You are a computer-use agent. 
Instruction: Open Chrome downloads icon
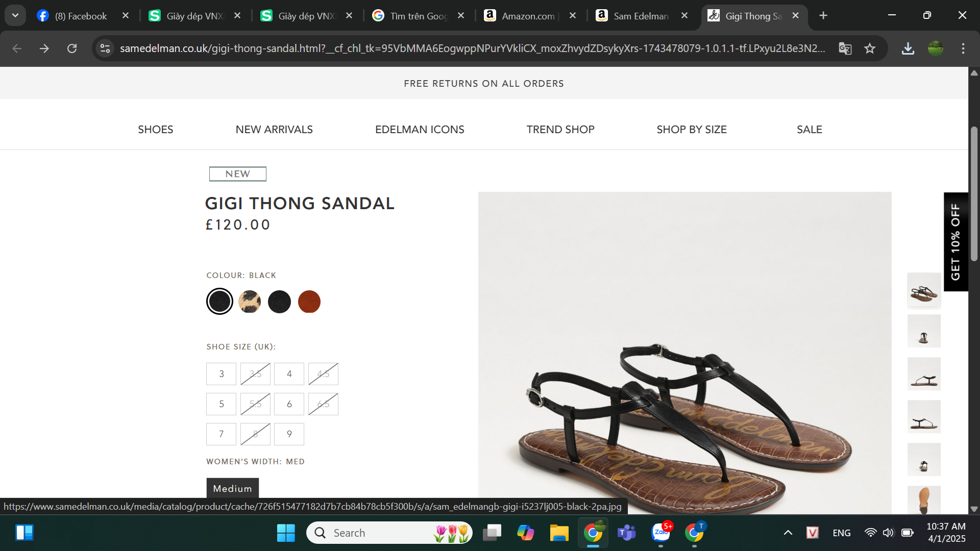(908, 48)
